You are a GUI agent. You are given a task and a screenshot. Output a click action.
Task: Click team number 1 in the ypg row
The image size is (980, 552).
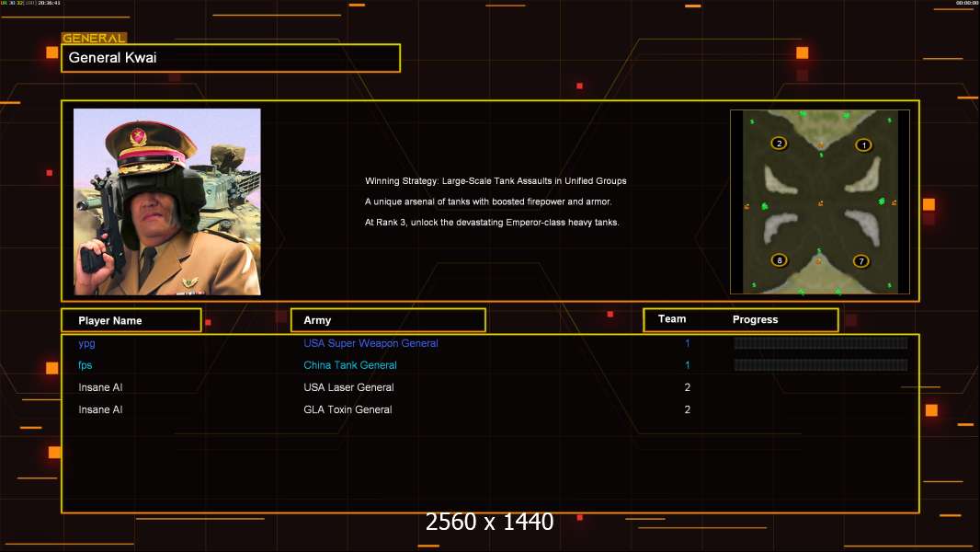(x=688, y=343)
